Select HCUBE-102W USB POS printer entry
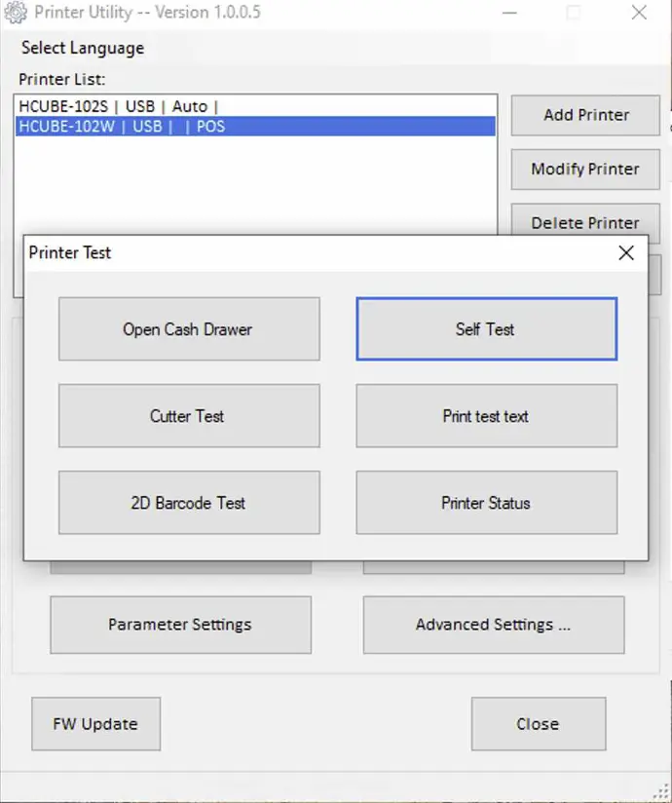The width and height of the screenshot is (672, 803). (255, 126)
